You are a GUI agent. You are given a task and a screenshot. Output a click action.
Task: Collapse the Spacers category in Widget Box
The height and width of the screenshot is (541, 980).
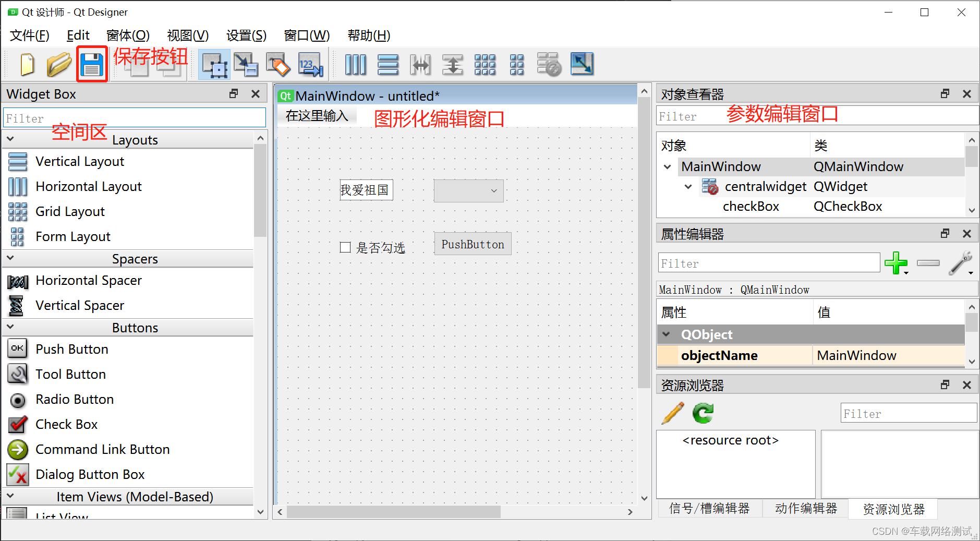pyautogui.click(x=10, y=258)
